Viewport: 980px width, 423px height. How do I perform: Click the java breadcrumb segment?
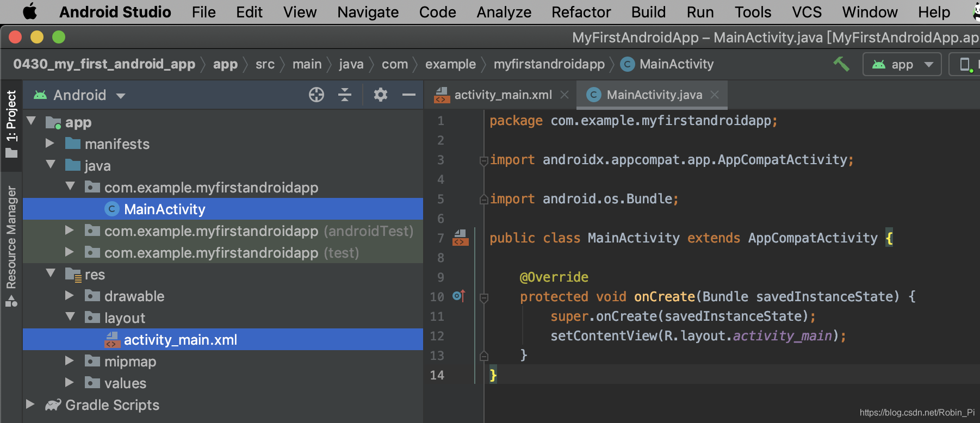click(351, 64)
